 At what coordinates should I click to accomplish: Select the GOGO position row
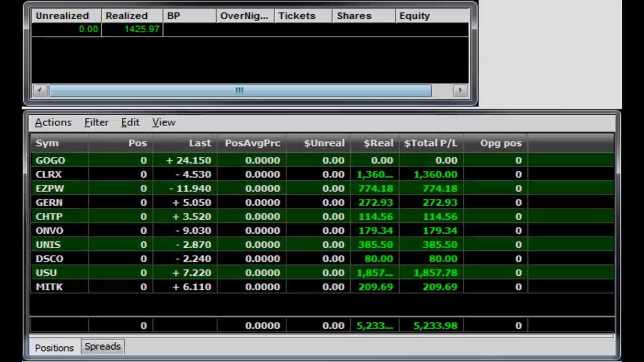50,160
